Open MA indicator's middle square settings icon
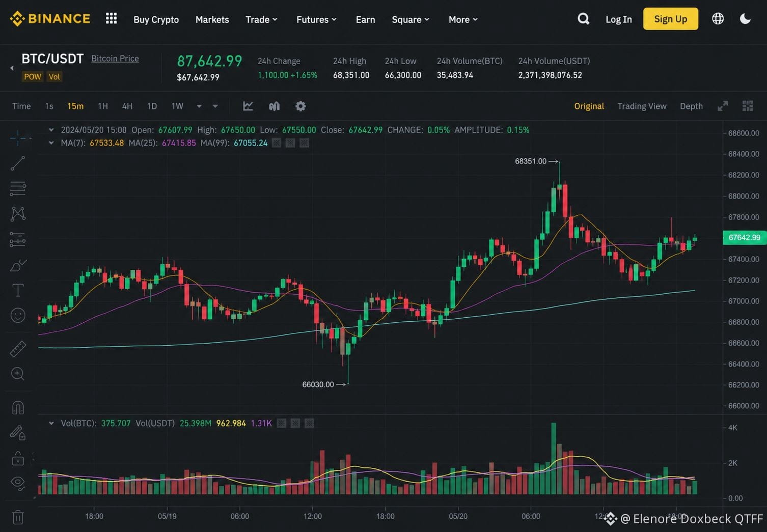767x532 pixels. pyautogui.click(x=290, y=143)
